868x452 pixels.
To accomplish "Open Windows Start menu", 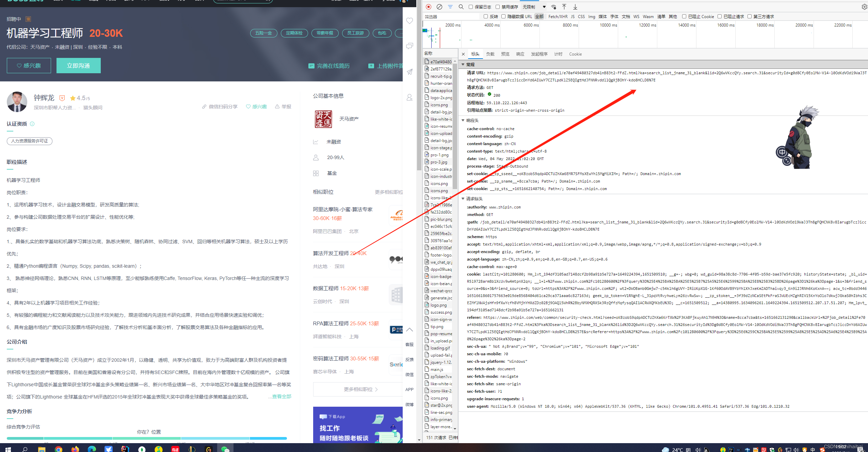I will (8, 449).
